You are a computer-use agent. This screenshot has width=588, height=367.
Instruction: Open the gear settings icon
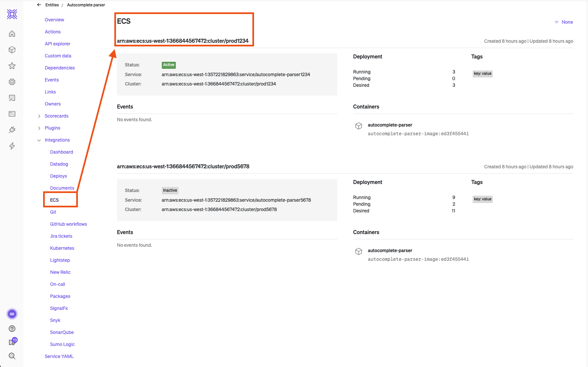(12, 82)
